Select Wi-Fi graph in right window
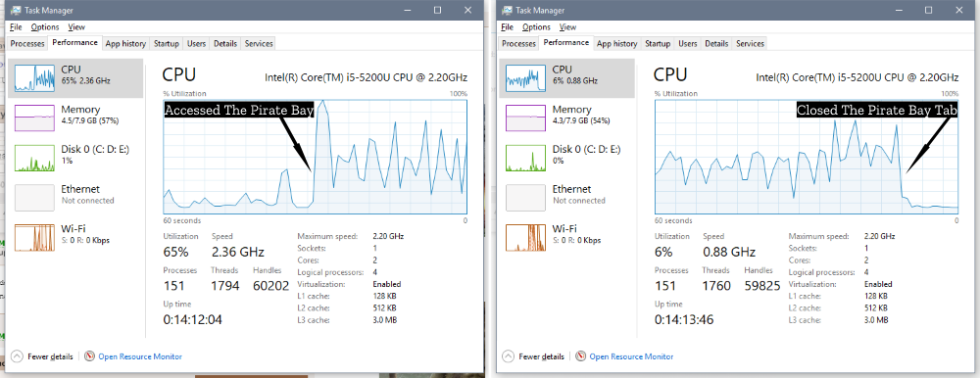 (526, 237)
